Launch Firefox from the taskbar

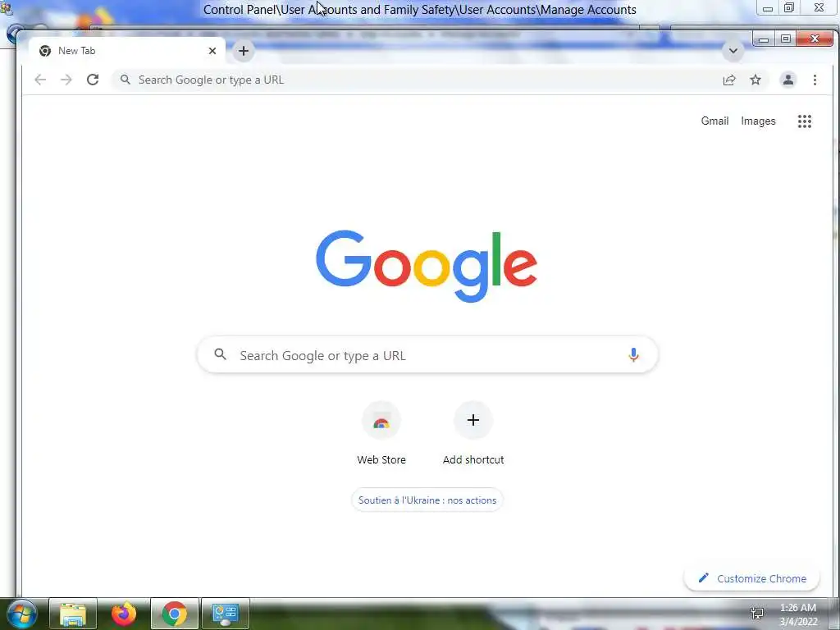tap(124, 614)
